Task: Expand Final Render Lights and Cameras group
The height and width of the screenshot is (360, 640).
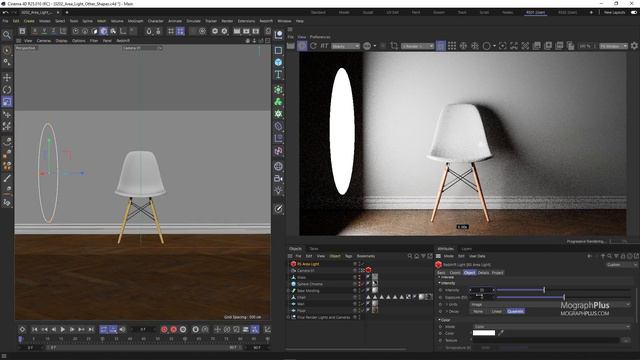Action: (289, 317)
